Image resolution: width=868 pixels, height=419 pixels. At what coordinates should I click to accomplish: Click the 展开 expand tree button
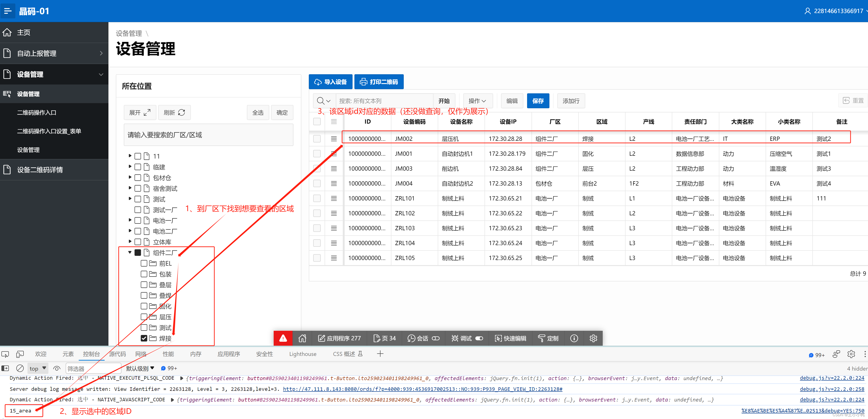140,113
